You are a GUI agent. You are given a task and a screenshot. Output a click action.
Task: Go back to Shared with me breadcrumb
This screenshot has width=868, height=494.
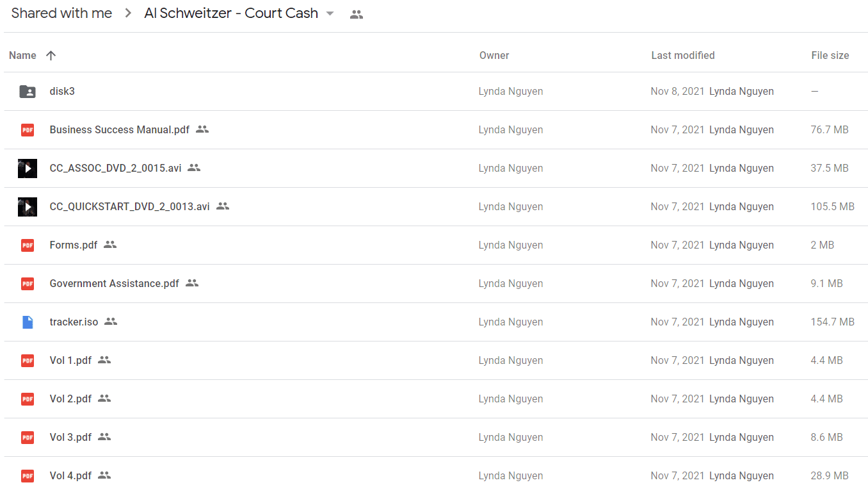[61, 13]
